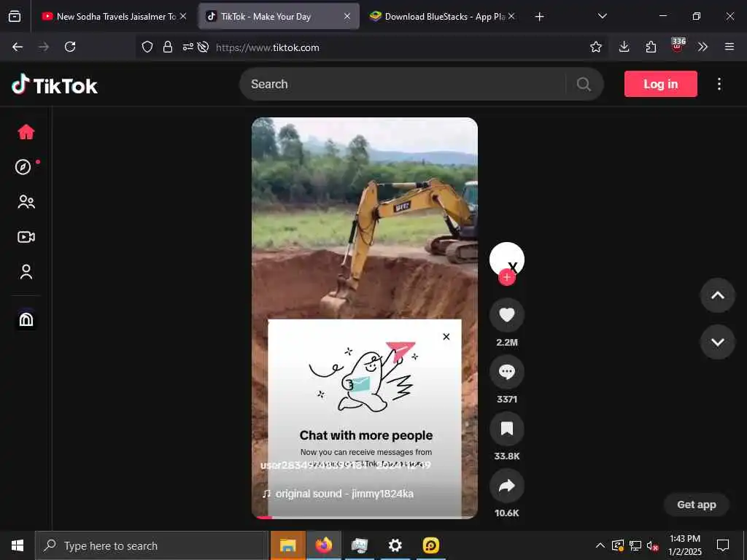Click the Log in button

660,84
